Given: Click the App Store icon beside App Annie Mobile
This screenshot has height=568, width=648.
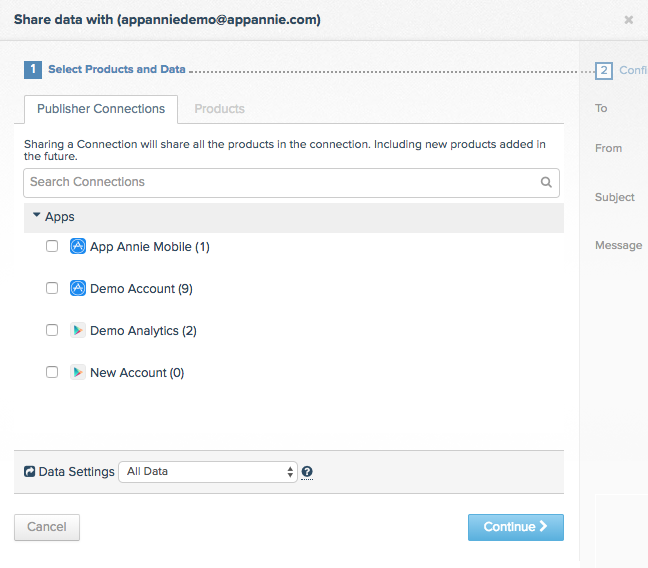Looking at the screenshot, I should [x=78, y=246].
